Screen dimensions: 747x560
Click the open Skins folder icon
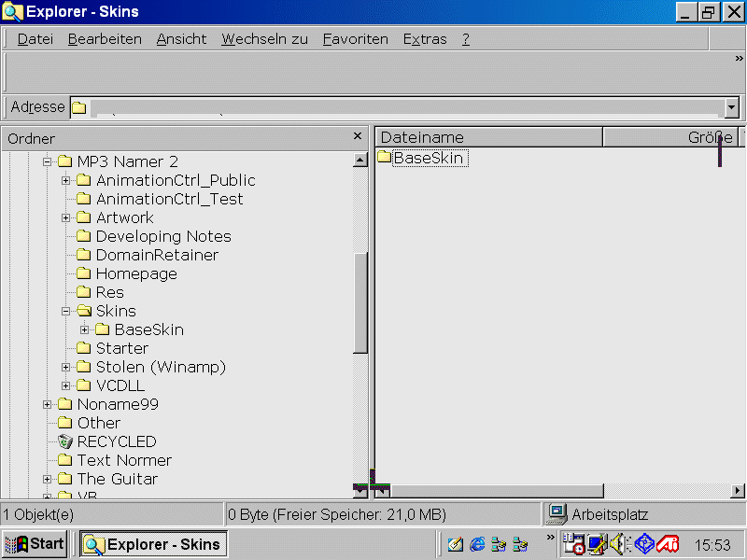coord(83,311)
